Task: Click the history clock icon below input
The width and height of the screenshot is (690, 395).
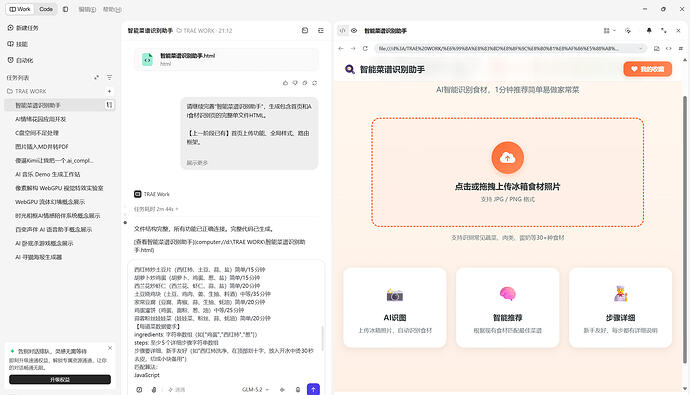Action: coord(139,390)
